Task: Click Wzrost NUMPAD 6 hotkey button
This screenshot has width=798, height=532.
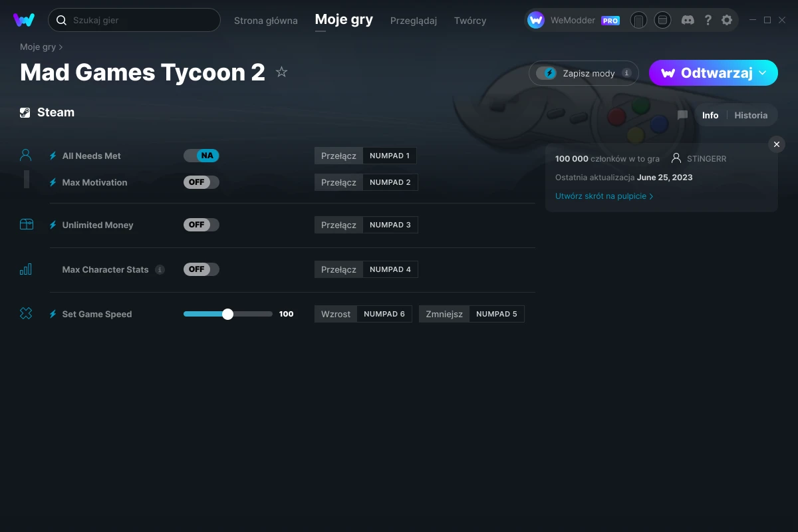Action: (363, 314)
